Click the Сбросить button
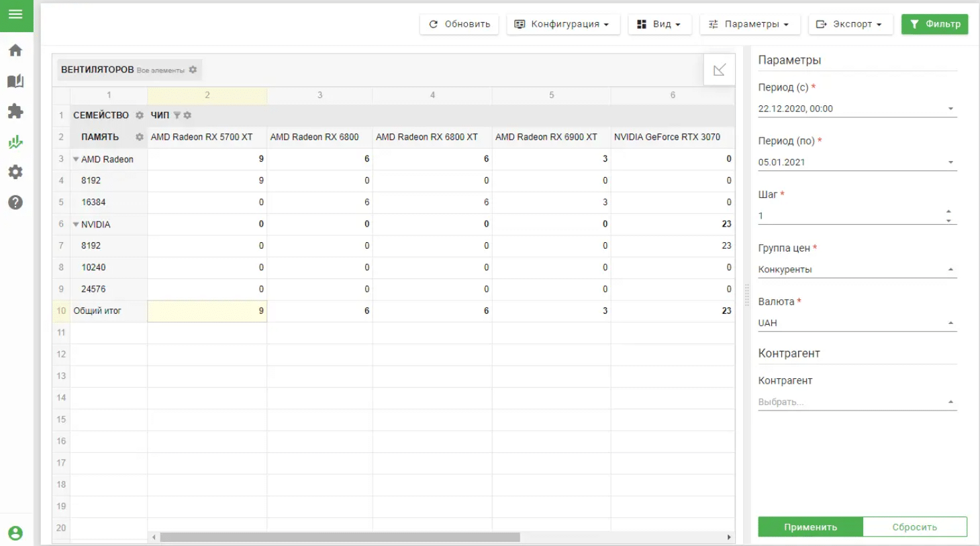Screen dimensions: 980x546 [914, 527]
